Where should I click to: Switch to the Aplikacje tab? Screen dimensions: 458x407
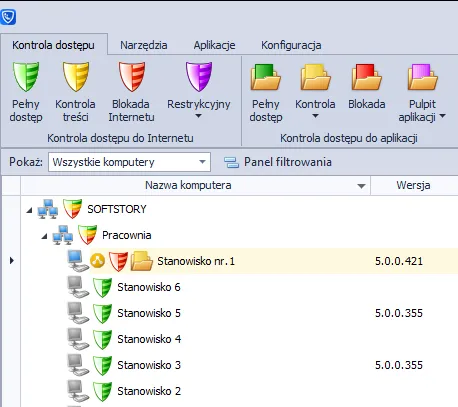pos(214,45)
